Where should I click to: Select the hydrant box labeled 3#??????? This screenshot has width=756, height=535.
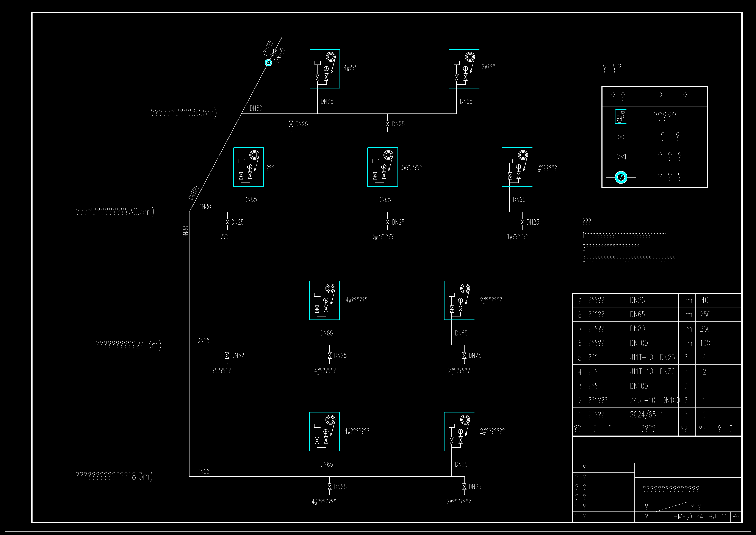(x=382, y=167)
